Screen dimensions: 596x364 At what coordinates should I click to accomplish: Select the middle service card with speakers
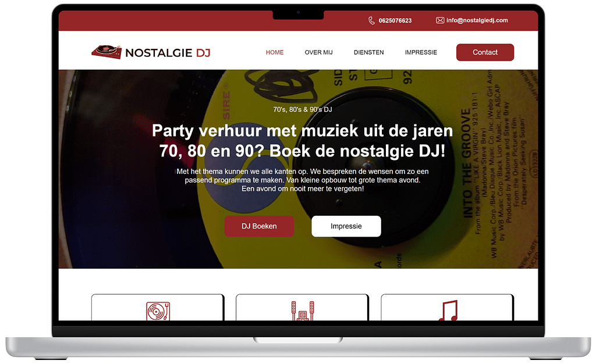click(x=302, y=308)
